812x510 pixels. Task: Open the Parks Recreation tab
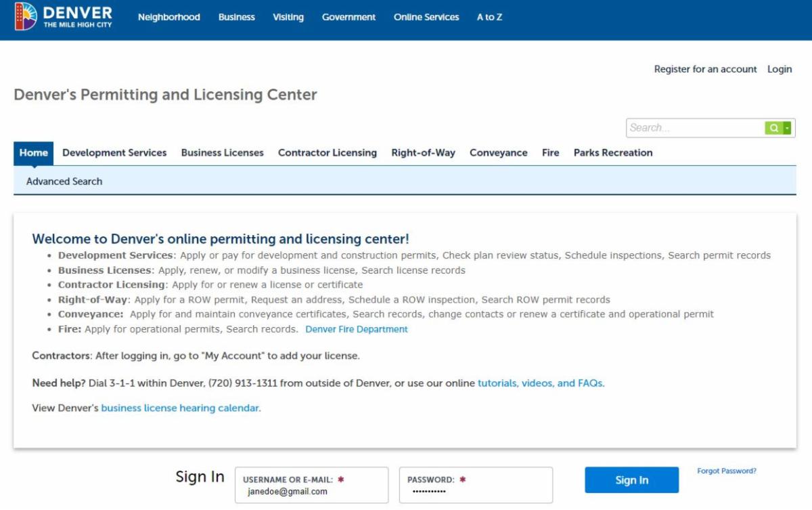point(613,153)
